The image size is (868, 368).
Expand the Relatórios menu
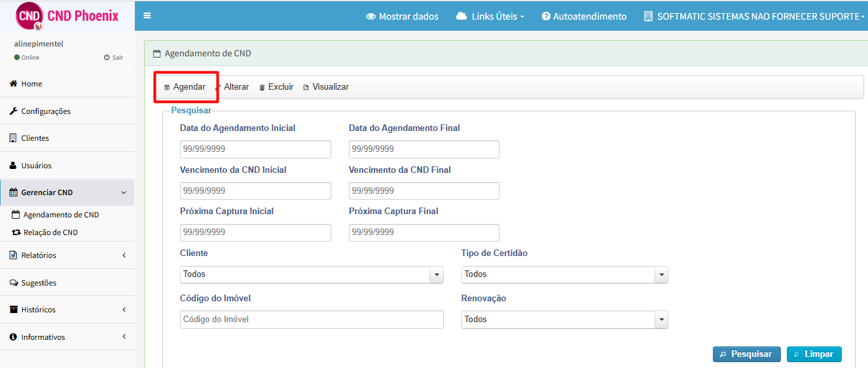tap(67, 255)
